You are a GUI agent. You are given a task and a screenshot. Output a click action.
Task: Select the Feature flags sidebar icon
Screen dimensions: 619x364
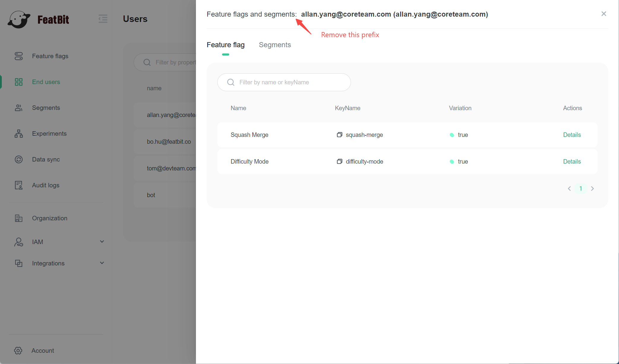(19, 56)
